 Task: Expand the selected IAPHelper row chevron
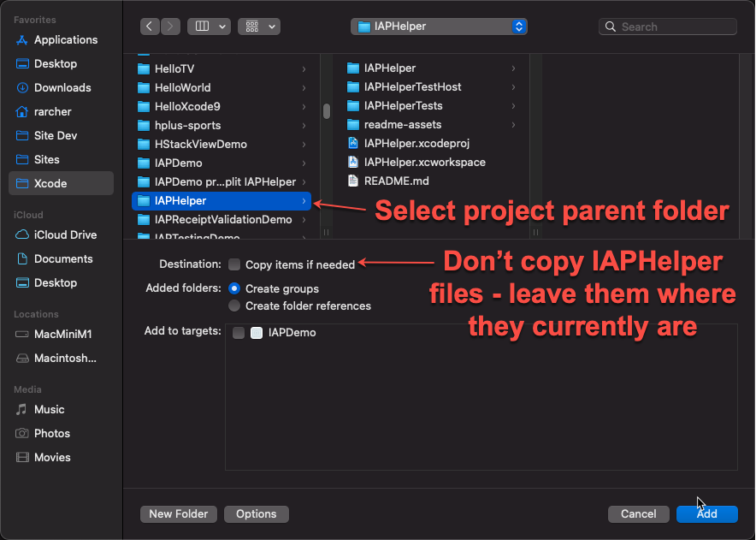tap(304, 201)
